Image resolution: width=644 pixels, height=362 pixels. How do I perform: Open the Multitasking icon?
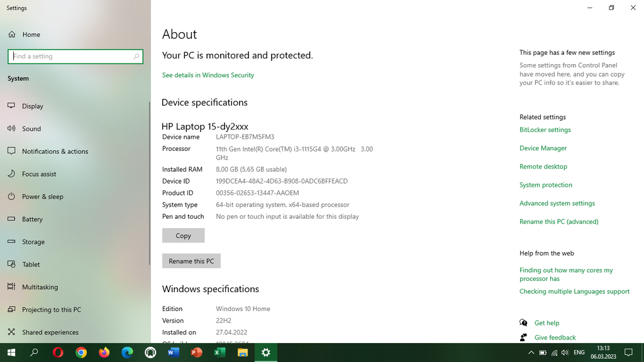[x=11, y=287]
